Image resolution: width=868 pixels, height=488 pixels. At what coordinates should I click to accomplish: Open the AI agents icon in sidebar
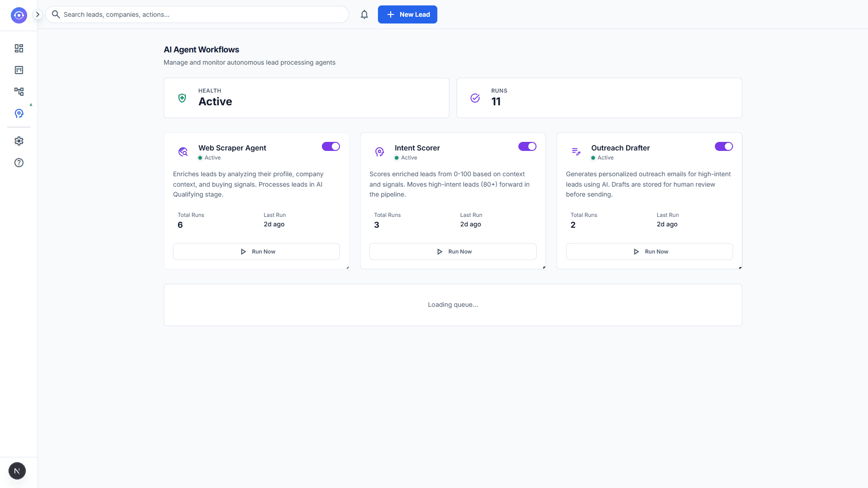tap(19, 113)
